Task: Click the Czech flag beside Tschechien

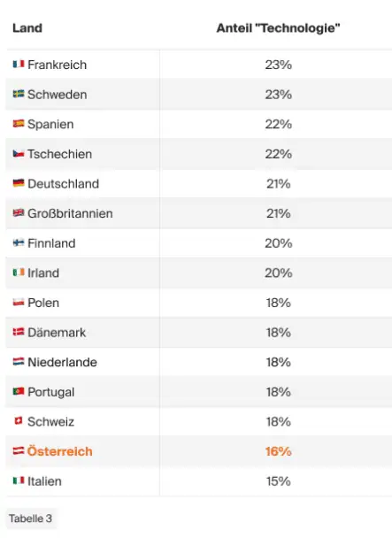Action: (19, 153)
